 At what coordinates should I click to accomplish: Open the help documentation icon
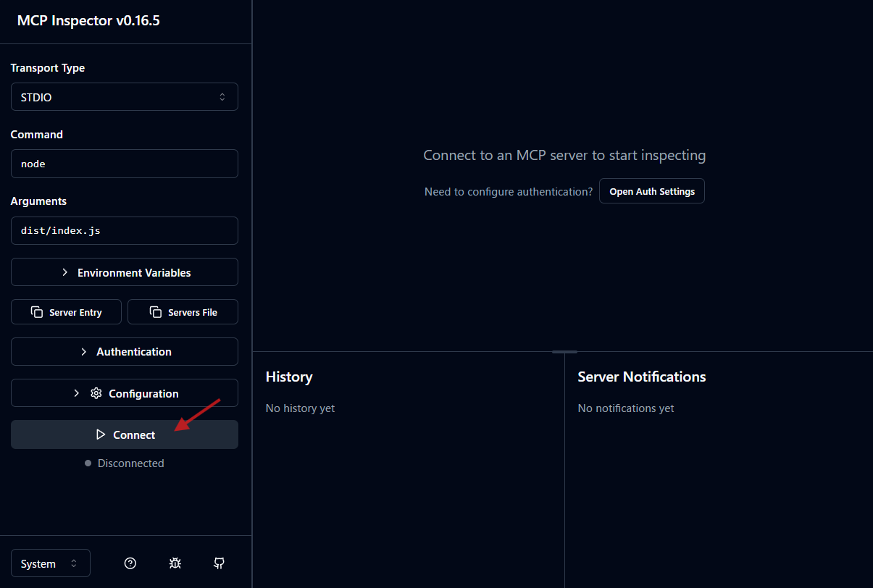point(130,563)
